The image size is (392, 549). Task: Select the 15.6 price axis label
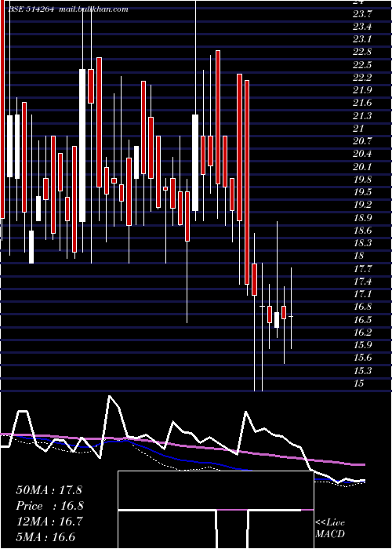click(362, 358)
